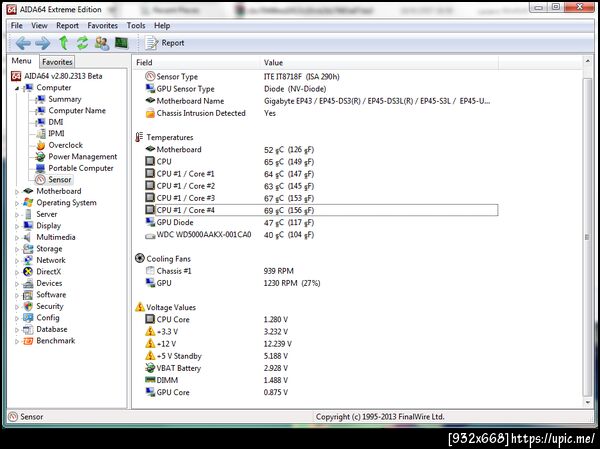
Task: Select the Portable Computer laptop icon
Action: [40, 168]
